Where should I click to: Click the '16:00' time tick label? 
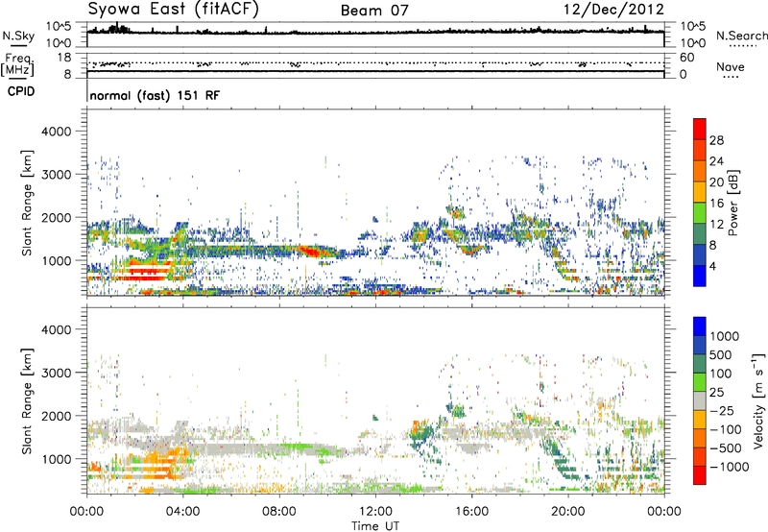471,512
